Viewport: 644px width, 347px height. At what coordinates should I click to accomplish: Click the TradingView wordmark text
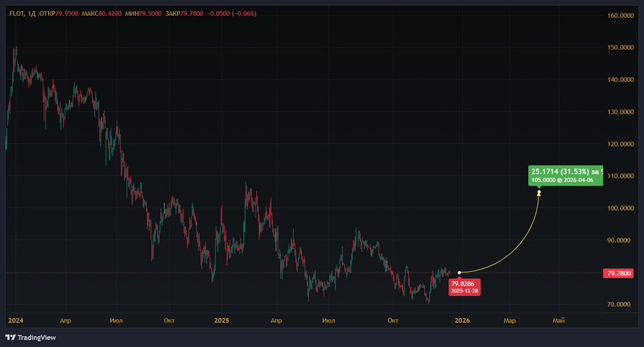click(37, 337)
